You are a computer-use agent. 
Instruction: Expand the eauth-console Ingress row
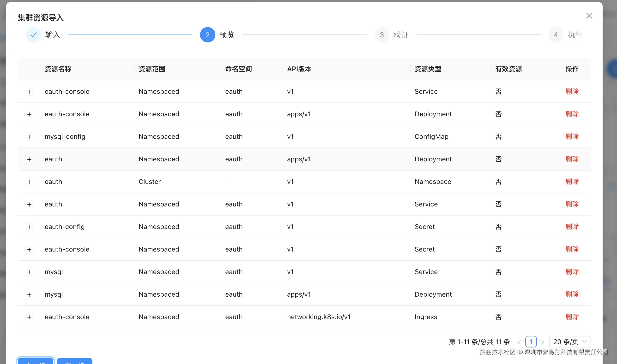click(x=29, y=317)
